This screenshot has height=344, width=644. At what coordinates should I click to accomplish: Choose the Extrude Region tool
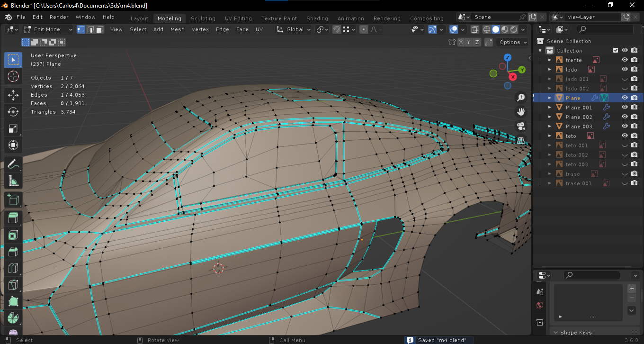(x=13, y=218)
